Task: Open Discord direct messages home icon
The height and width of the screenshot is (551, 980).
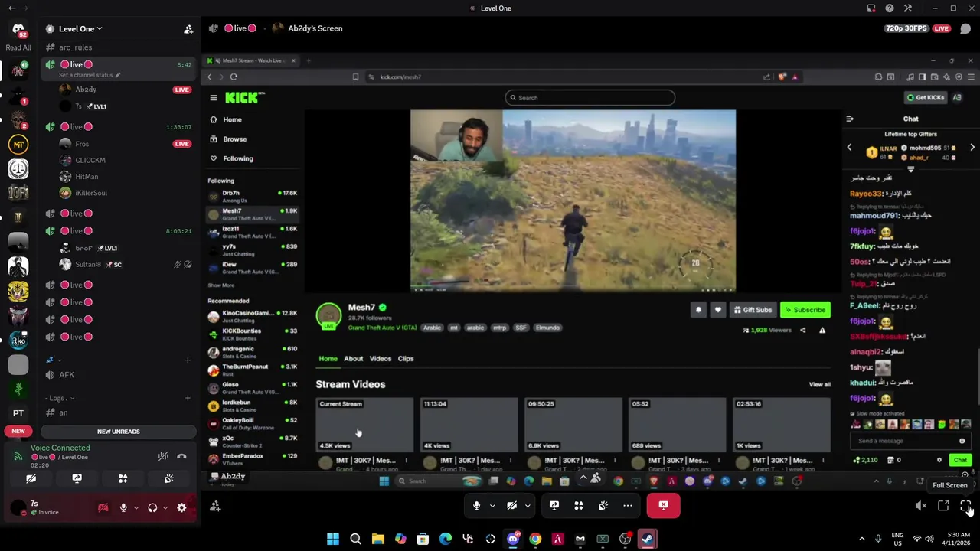Action: click(x=18, y=30)
